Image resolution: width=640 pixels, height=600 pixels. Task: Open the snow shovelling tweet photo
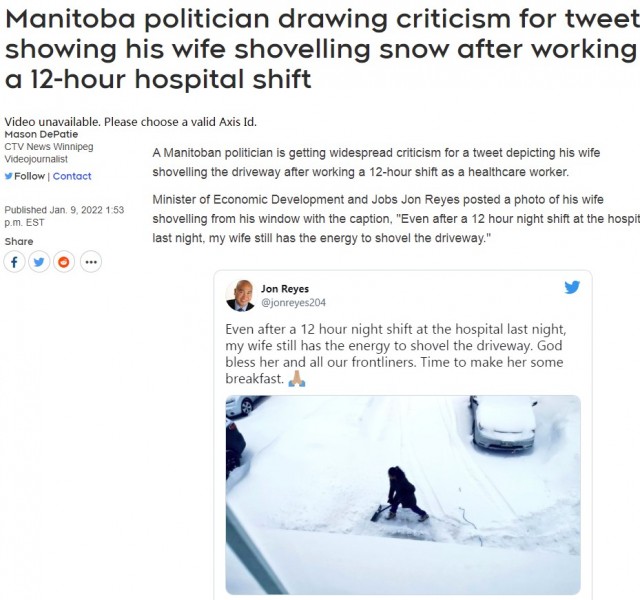(402, 494)
